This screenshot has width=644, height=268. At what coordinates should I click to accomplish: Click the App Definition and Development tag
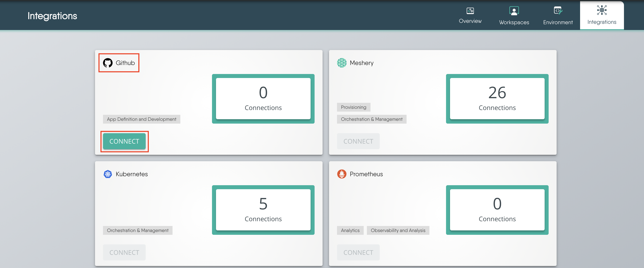click(x=141, y=119)
